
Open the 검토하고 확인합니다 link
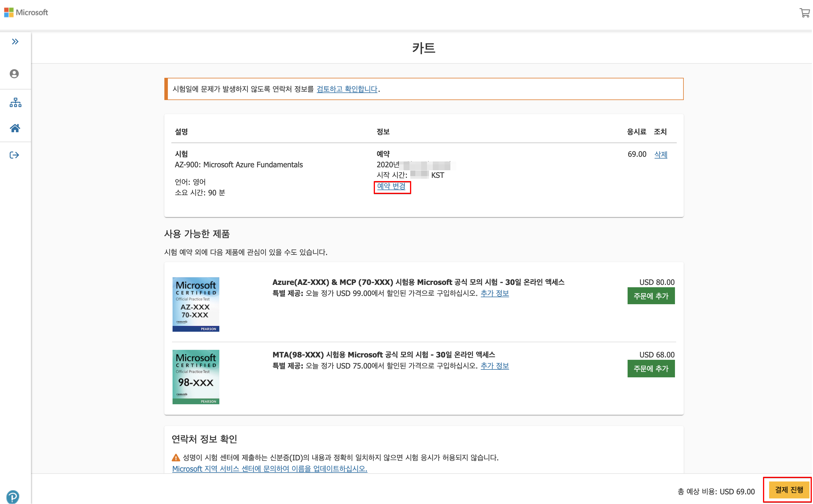347,89
